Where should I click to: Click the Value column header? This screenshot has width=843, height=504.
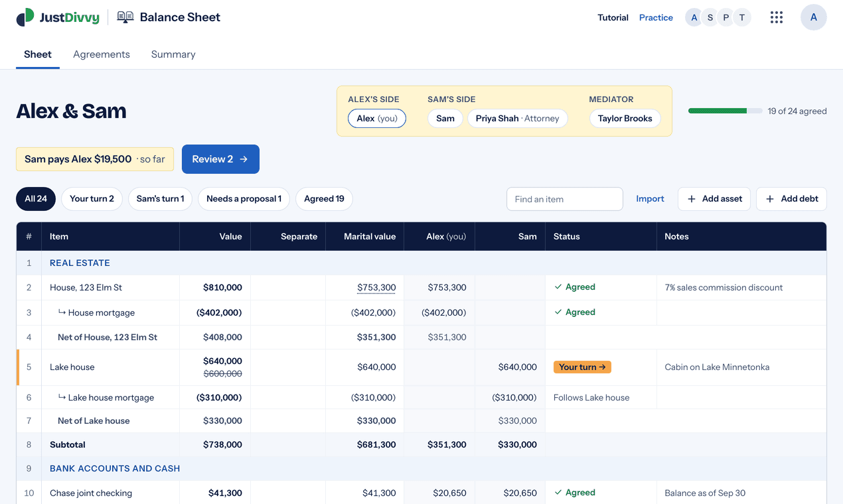tap(215, 236)
